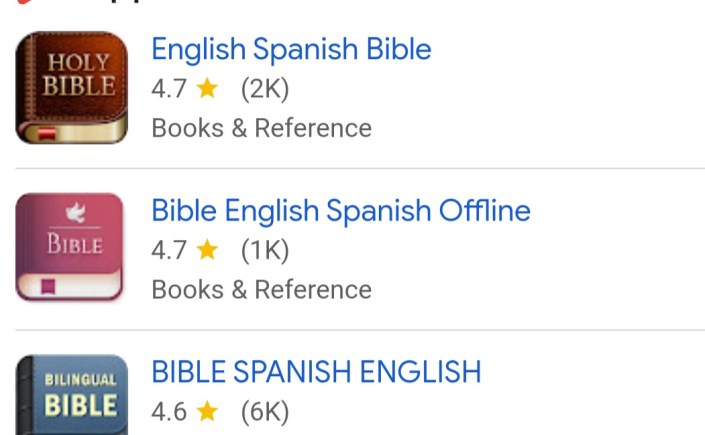This screenshot has height=435, width=705.
Task: Click the 4.7 rating of the Offline app
Action: (168, 249)
